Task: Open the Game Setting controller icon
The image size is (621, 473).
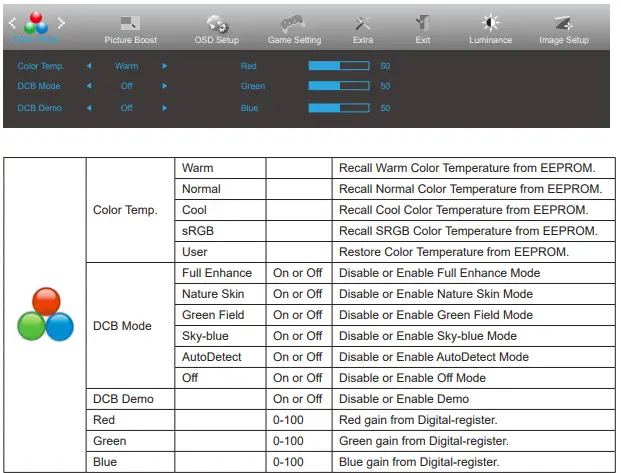Action: 293,23
